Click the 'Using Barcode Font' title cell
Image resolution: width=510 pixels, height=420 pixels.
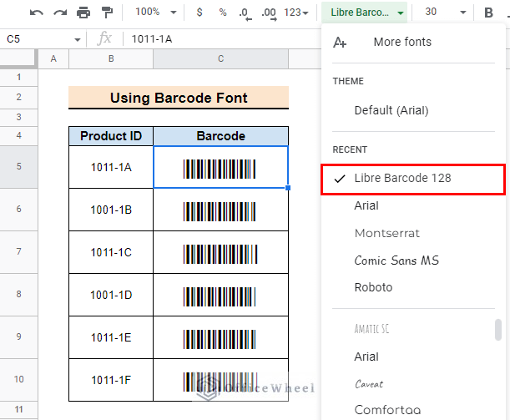point(179,98)
